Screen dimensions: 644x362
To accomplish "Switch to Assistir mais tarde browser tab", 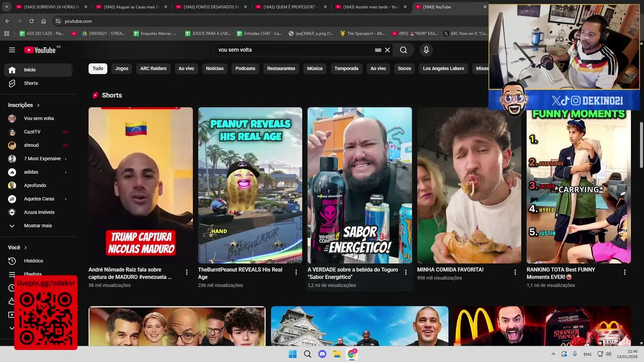I will click(371, 7).
